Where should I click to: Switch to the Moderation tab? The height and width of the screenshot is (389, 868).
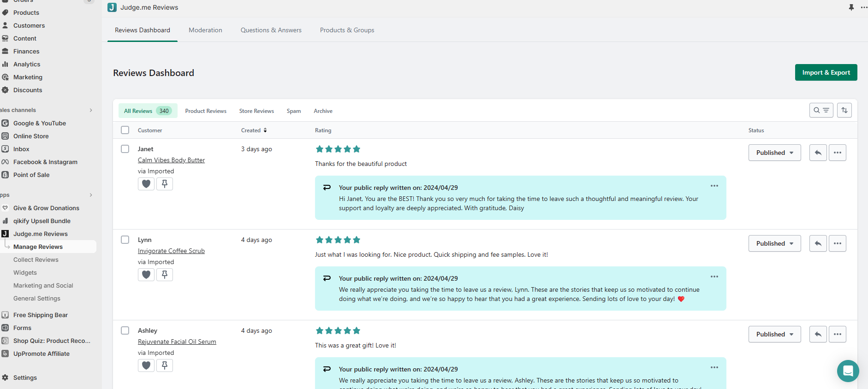click(x=205, y=30)
